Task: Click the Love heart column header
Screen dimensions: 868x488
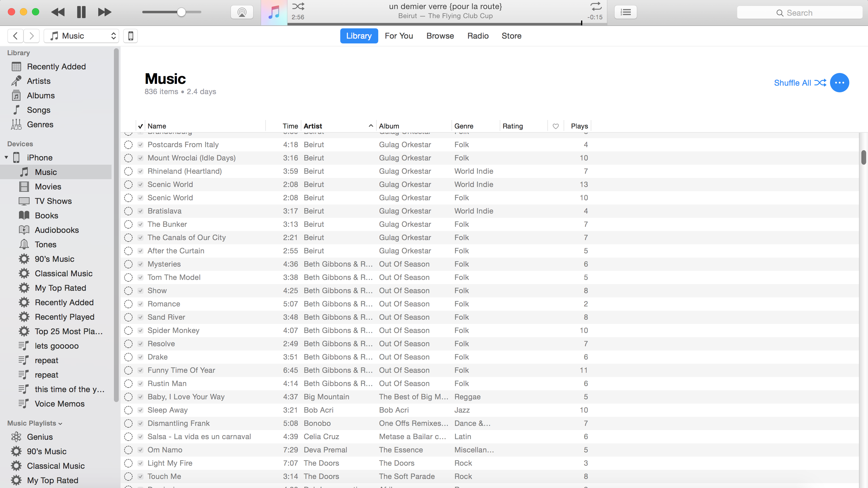Action: pyautogui.click(x=556, y=126)
